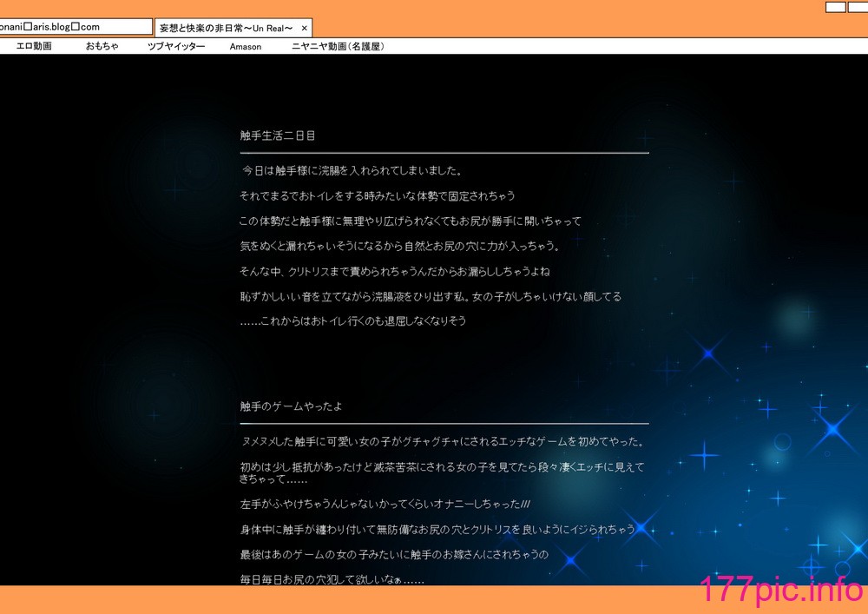Image resolution: width=868 pixels, height=614 pixels.
Task: Open the エロ動画 bookmark
Action: pos(34,47)
